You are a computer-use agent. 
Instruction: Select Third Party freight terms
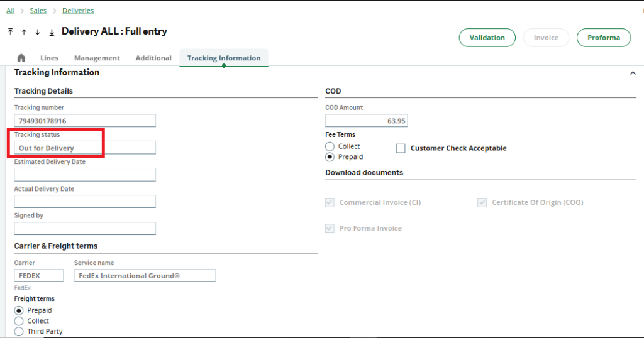point(19,331)
